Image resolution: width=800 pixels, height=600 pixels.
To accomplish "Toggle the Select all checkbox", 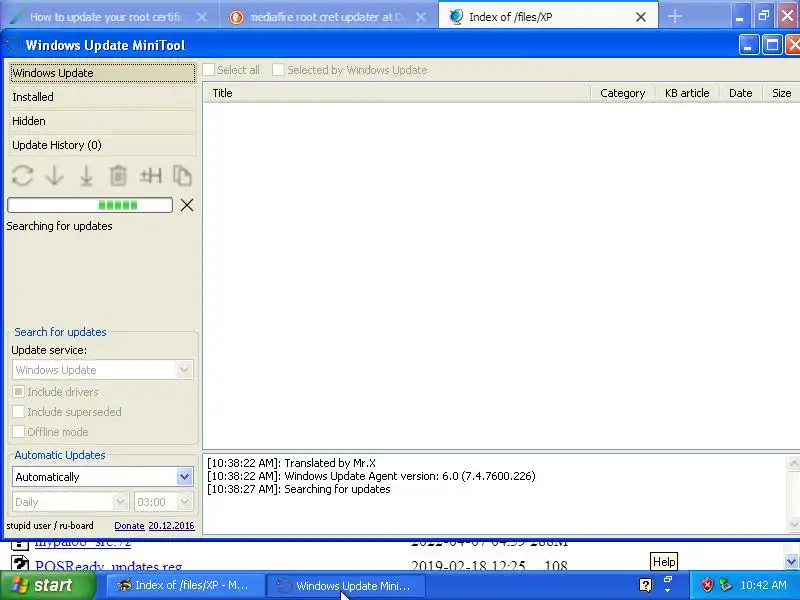I will point(209,70).
